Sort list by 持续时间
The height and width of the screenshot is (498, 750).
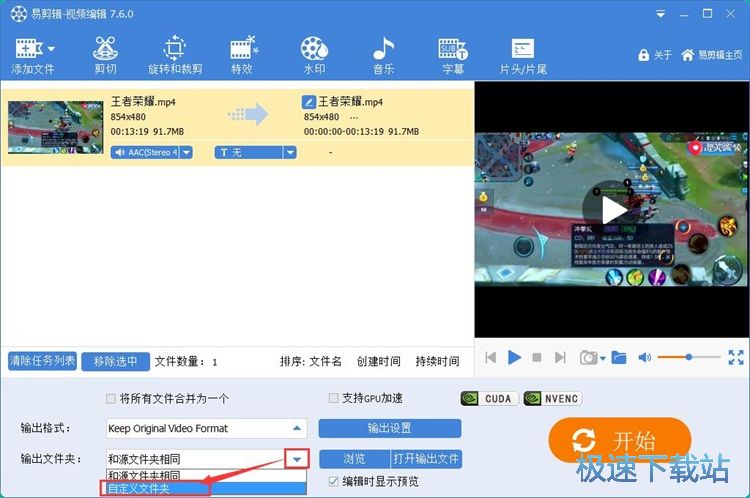pos(437,361)
